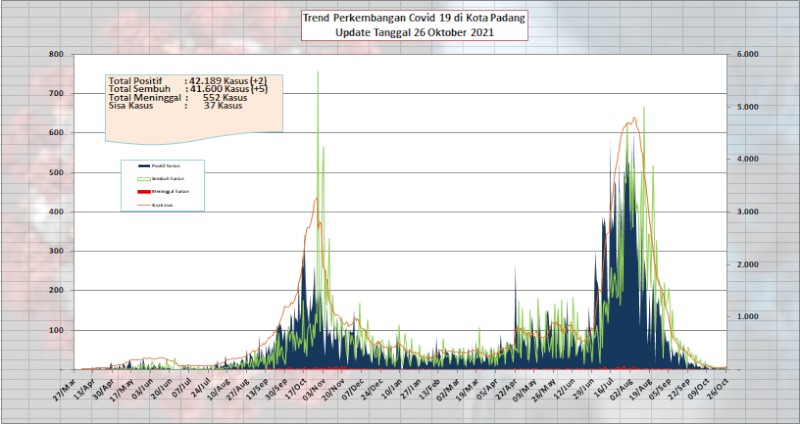The width and height of the screenshot is (800, 424).
Task: Click the red 'Meninggal harian' legend swatch
Action: click(x=144, y=192)
